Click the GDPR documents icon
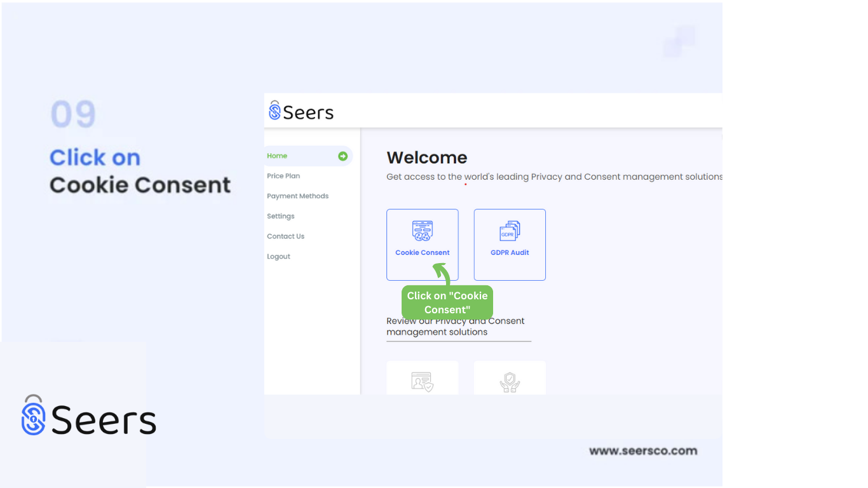This screenshot has height=488, width=868. pos(510,231)
